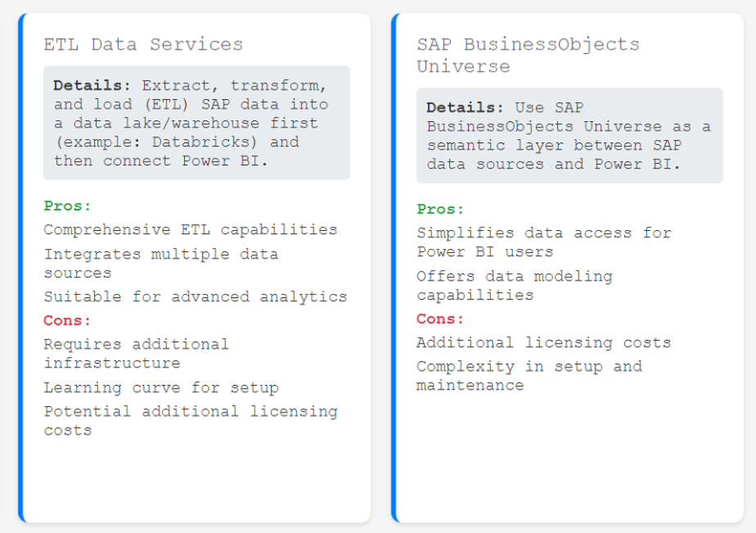The image size is (756, 533).
Task: Click "Integrates multiple data sources" text
Action: (160, 263)
